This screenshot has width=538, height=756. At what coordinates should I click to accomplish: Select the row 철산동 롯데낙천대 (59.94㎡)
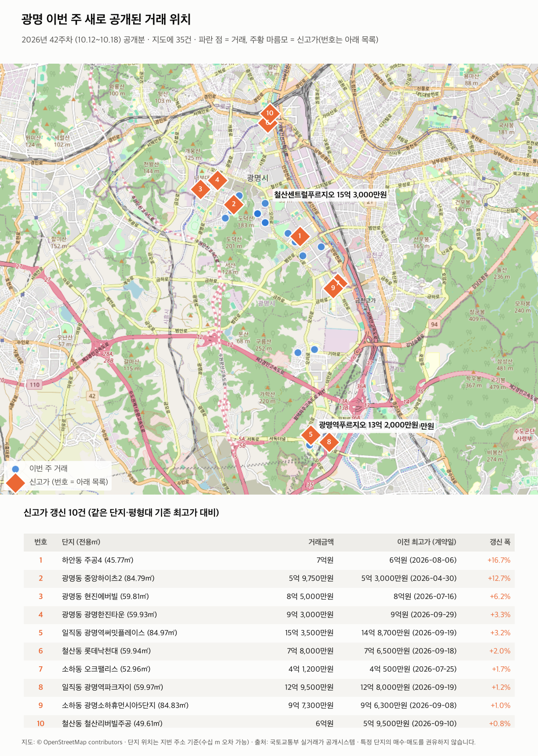(269, 651)
